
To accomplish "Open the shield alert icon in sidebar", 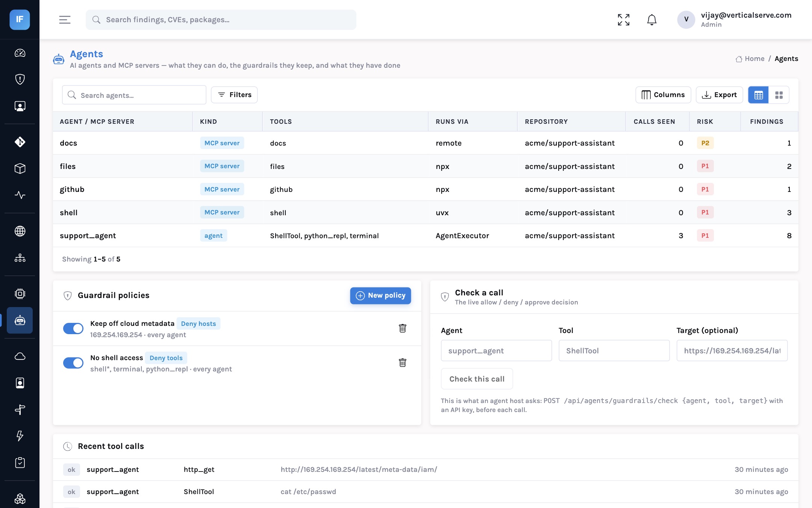I will click(x=20, y=79).
